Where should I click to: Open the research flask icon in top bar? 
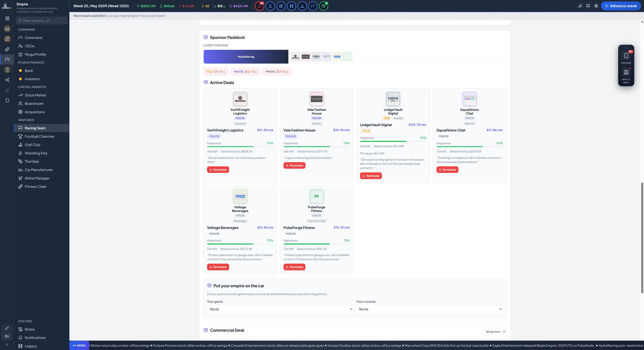pos(270,6)
